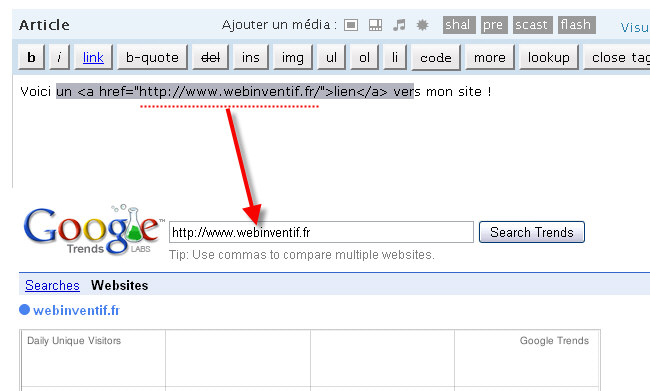Insert the more tag
This screenshot has width=650, height=391.
pyautogui.click(x=490, y=57)
